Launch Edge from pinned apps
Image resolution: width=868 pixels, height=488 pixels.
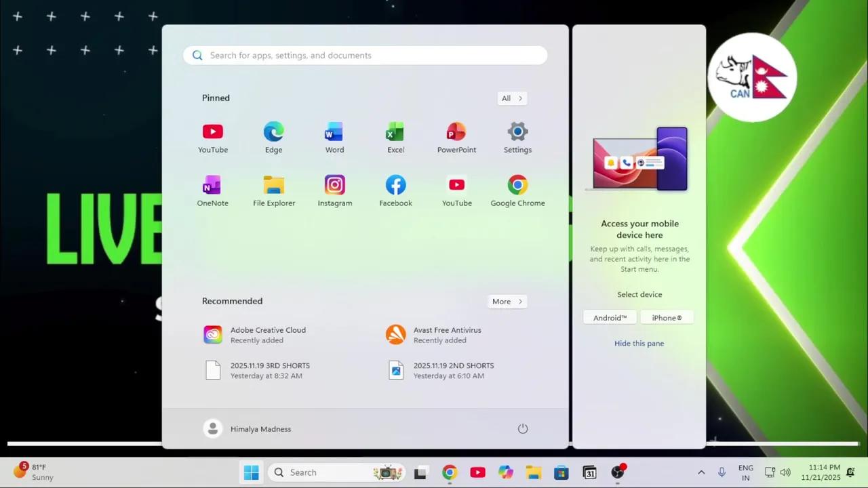click(x=274, y=138)
